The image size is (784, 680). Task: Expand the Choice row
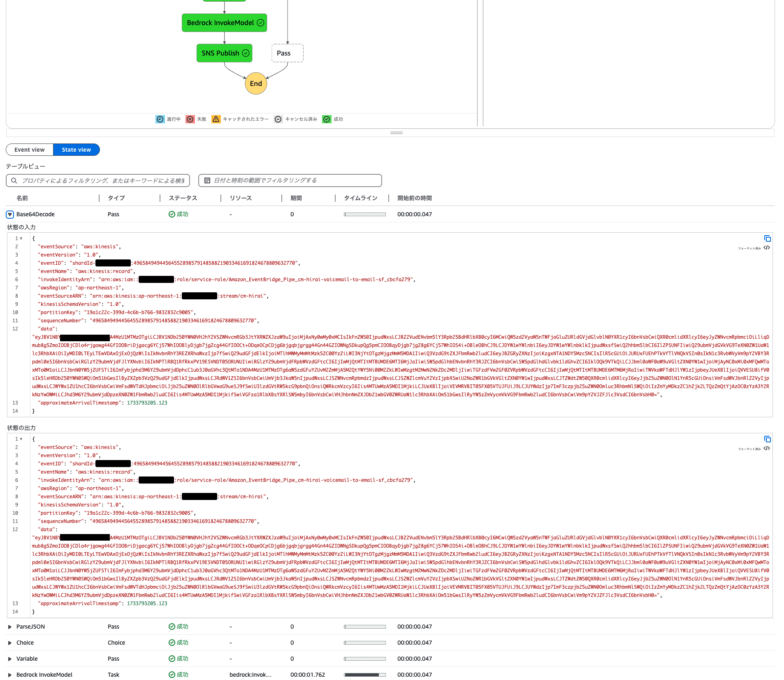[10, 643]
